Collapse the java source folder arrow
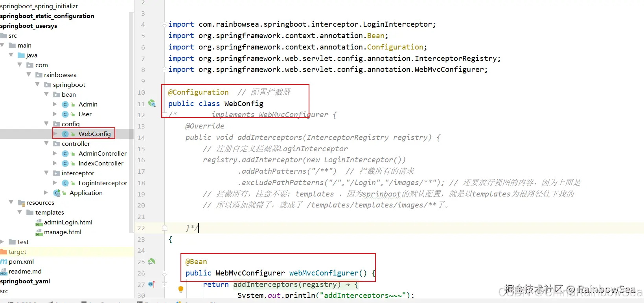The width and height of the screenshot is (644, 303). [11, 55]
